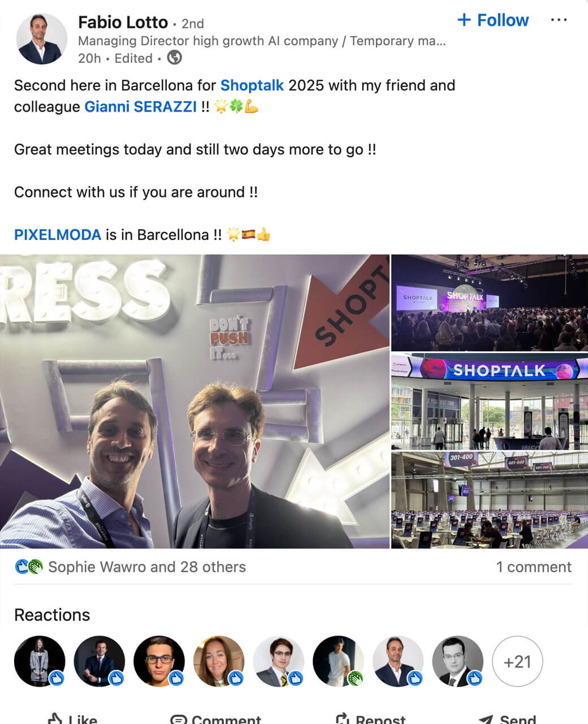Open the 1 comment link
The image size is (588, 724).
534,567
